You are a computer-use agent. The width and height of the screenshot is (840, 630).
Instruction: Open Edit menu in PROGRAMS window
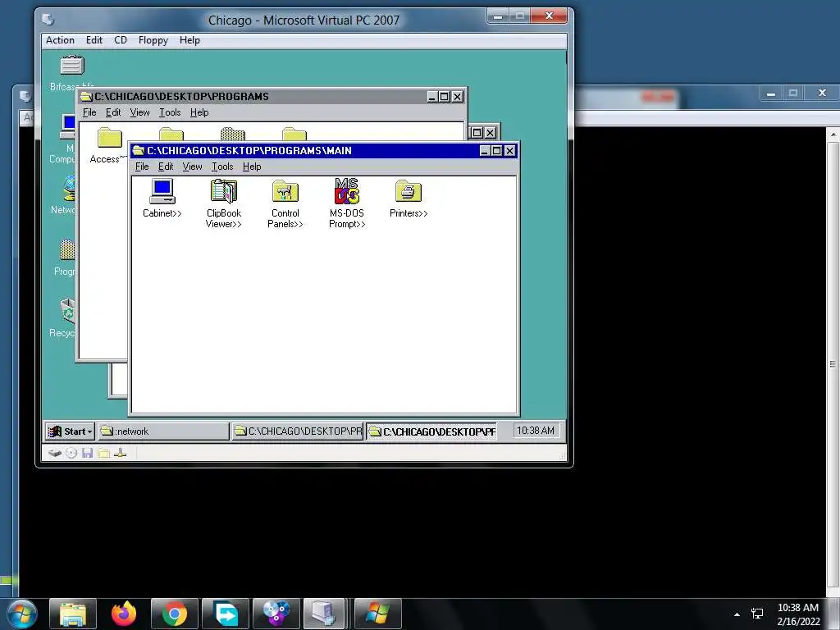click(x=113, y=112)
